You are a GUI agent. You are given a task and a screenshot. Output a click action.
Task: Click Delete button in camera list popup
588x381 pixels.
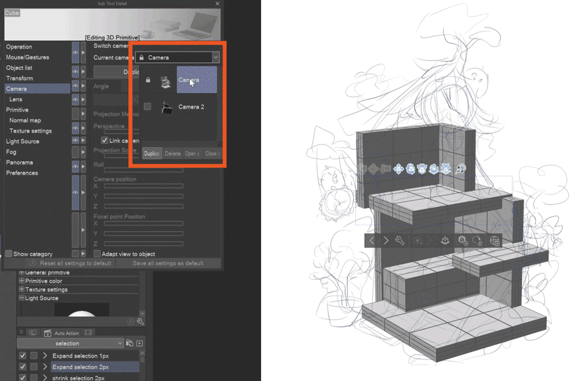pos(172,154)
